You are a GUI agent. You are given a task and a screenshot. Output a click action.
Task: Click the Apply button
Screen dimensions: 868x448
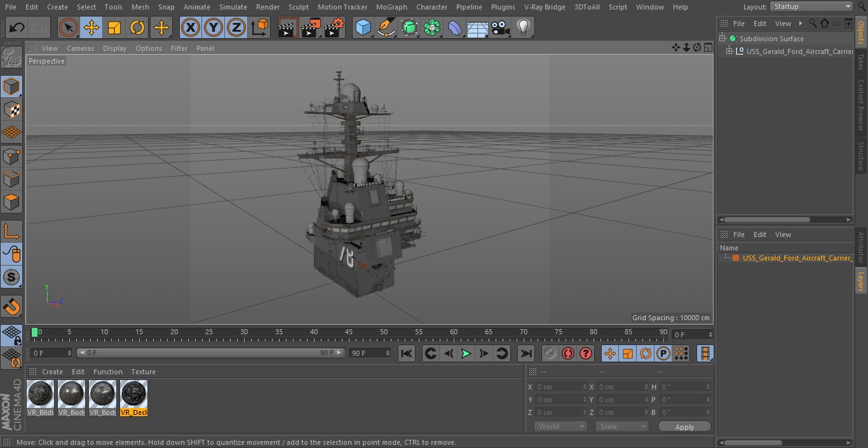[684, 427]
